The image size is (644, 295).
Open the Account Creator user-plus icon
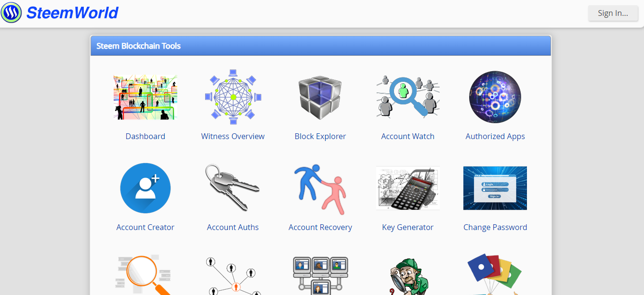(x=145, y=188)
